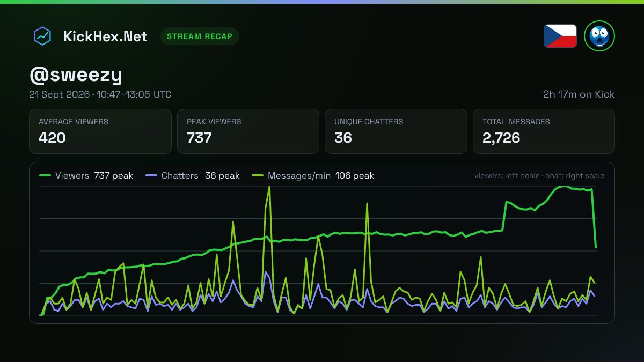Click the "36 peak" legend value
The width and height of the screenshot is (644, 362).
point(222,175)
